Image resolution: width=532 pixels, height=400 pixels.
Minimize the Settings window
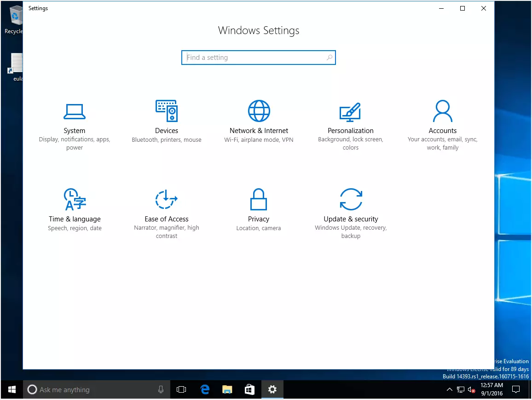pos(441,8)
